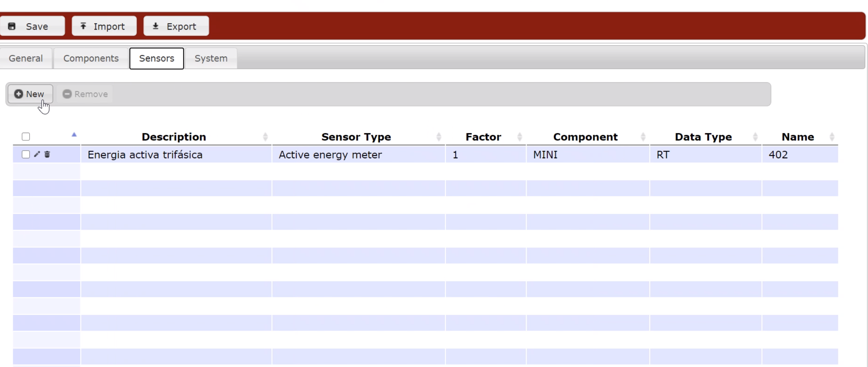This screenshot has height=367, width=868.
Task: Switch to the General tab
Action: point(26,58)
